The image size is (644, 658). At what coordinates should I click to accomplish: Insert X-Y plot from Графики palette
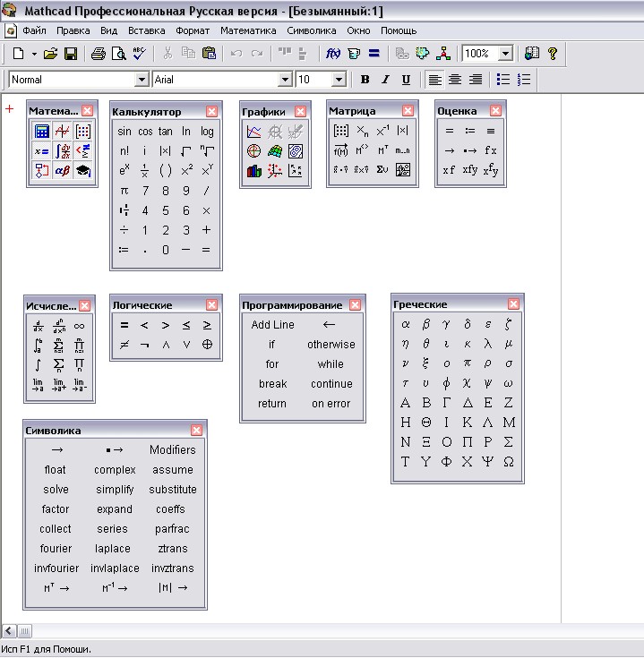[254, 132]
